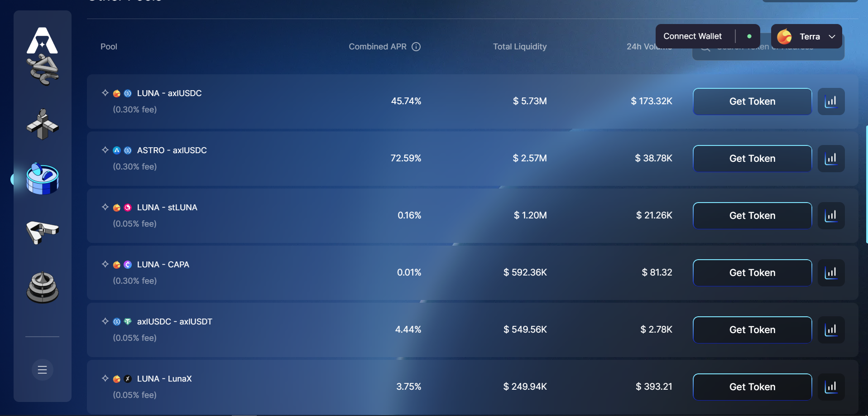
Task: Click axlUSDT token icon in axlUSDC - axlUSDT row
Action: click(x=128, y=322)
